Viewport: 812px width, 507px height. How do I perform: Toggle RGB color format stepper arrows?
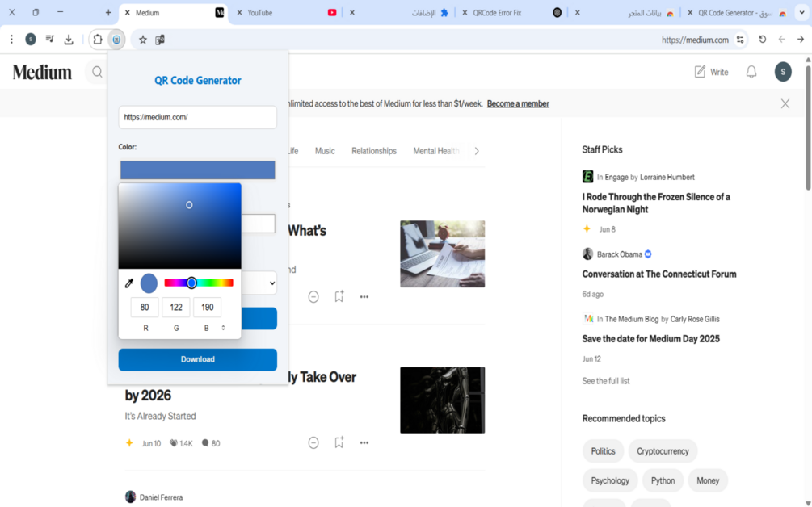click(x=223, y=328)
